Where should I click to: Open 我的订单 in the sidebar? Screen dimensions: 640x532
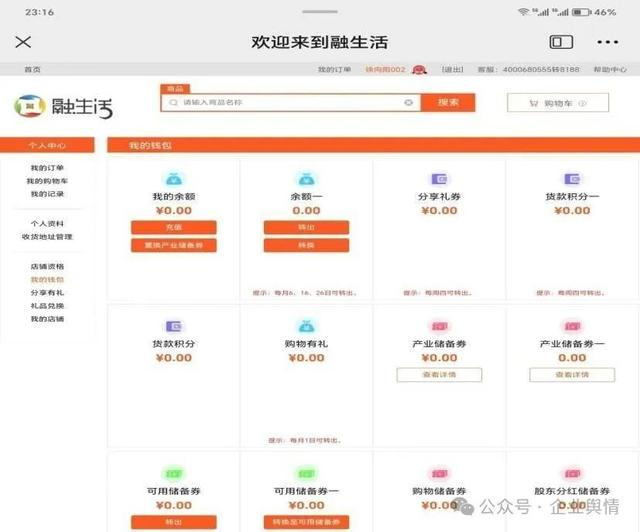pyautogui.click(x=47, y=168)
